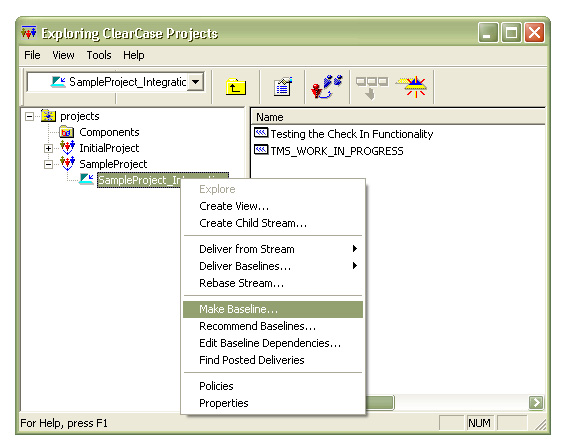Click the SampleProject project icon

67,163
